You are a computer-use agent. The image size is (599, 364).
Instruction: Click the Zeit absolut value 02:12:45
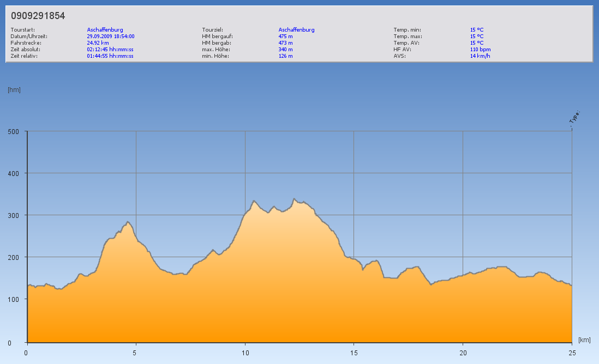click(x=110, y=50)
